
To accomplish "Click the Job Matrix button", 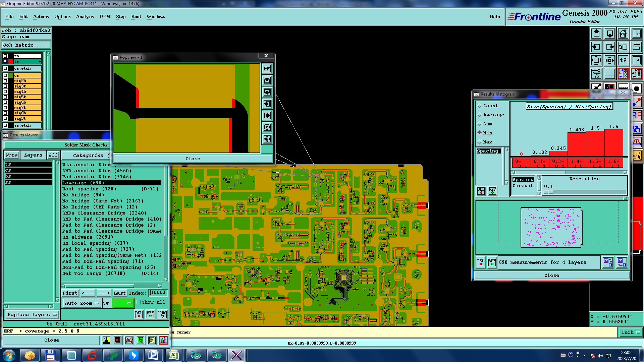I will pyautogui.click(x=26, y=45).
